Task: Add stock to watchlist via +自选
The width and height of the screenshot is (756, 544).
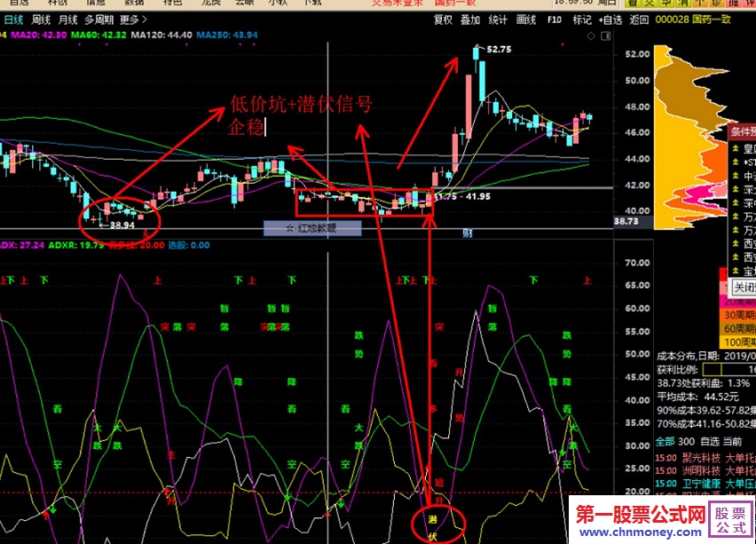Action: 610,20
